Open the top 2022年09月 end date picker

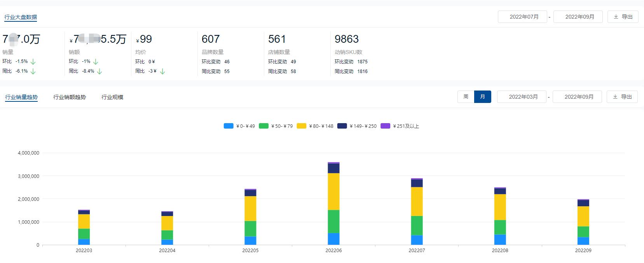click(578, 17)
